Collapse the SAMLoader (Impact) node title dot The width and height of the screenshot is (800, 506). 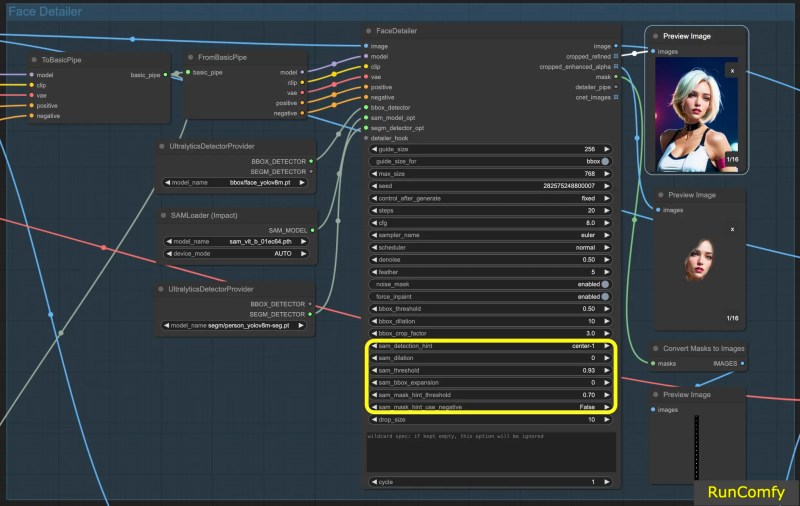click(163, 215)
